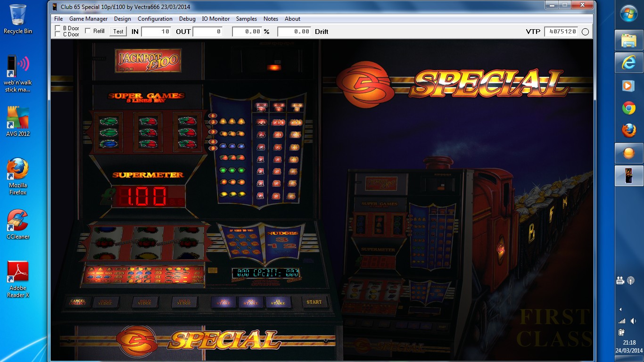The height and width of the screenshot is (362, 644).
Task: Click the VTP value field
Action: [x=561, y=32]
